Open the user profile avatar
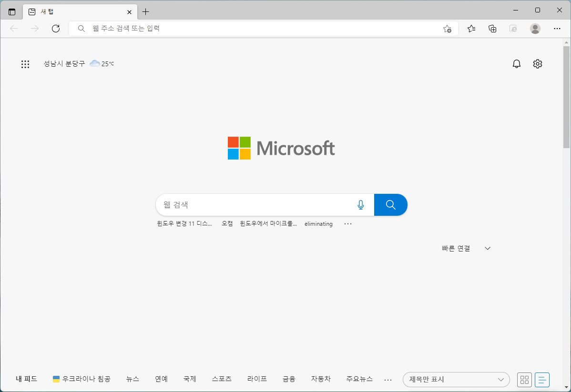This screenshot has width=571, height=392. (x=535, y=29)
